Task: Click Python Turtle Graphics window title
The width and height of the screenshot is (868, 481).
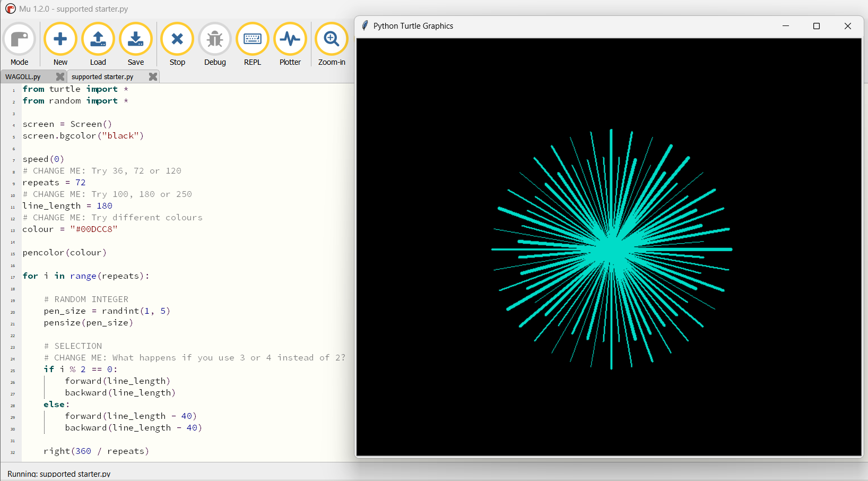Action: pos(413,25)
